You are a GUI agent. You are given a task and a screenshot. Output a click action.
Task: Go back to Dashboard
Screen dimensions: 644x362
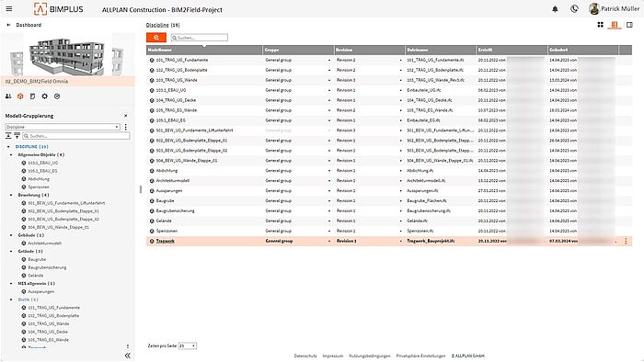tap(24, 25)
